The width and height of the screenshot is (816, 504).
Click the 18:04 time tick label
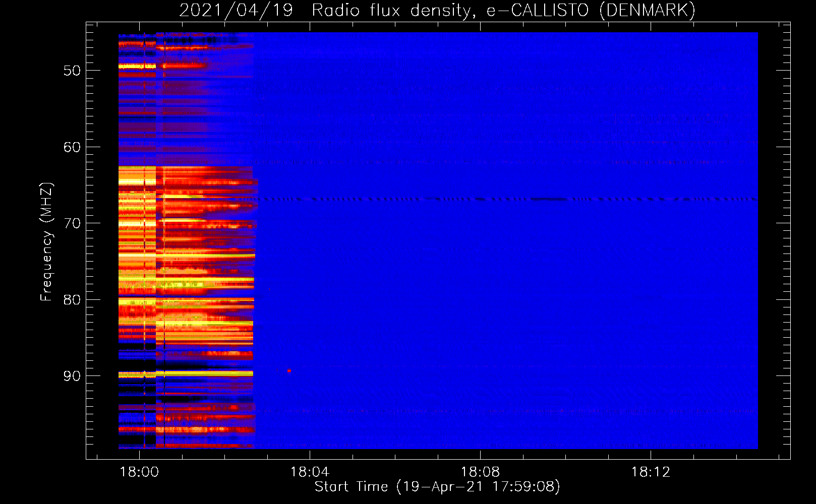(x=310, y=472)
